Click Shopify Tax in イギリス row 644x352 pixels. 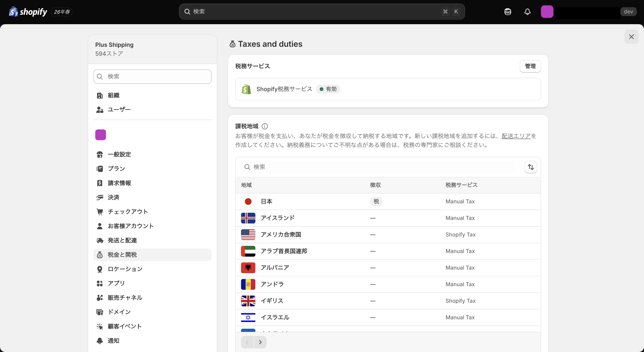point(460,301)
